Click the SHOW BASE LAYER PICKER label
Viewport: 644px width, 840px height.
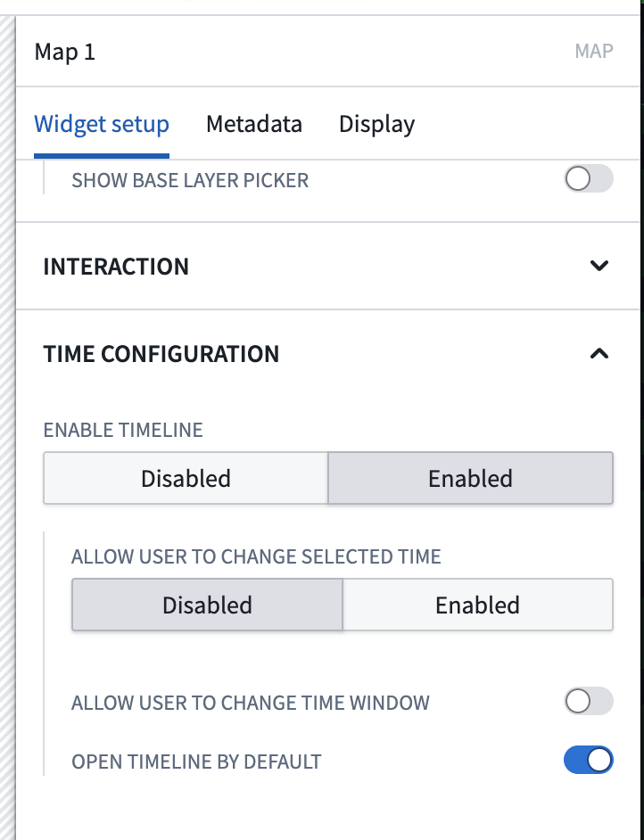tap(190, 179)
